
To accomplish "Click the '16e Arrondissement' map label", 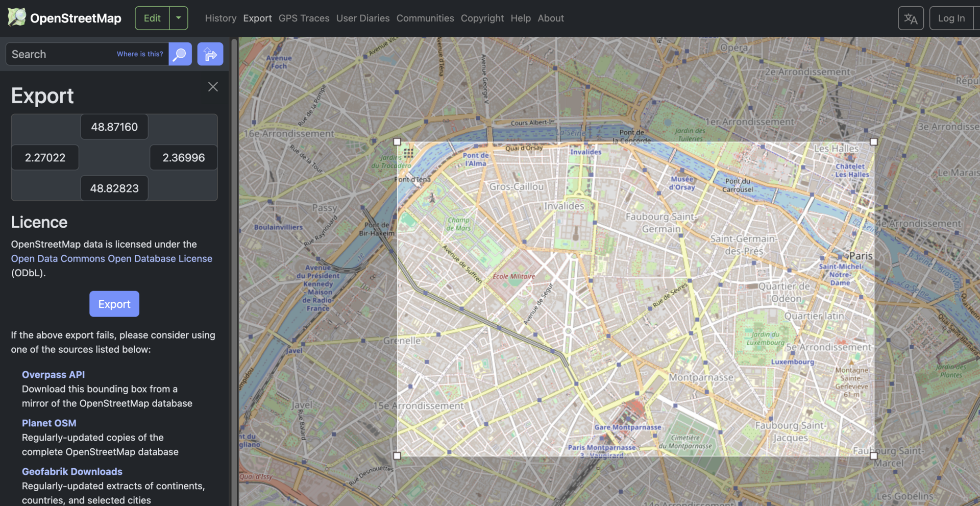I will coord(289,133).
